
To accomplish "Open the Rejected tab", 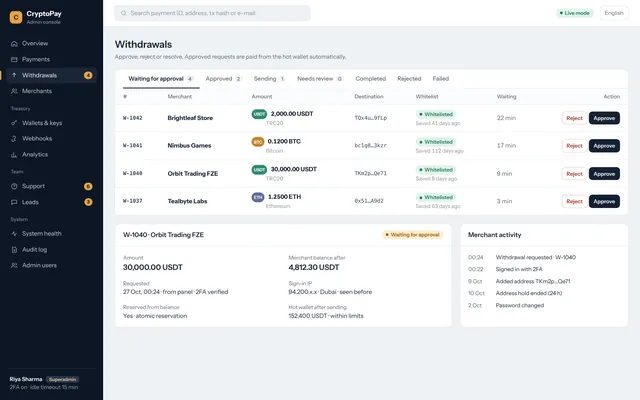I will coord(409,79).
